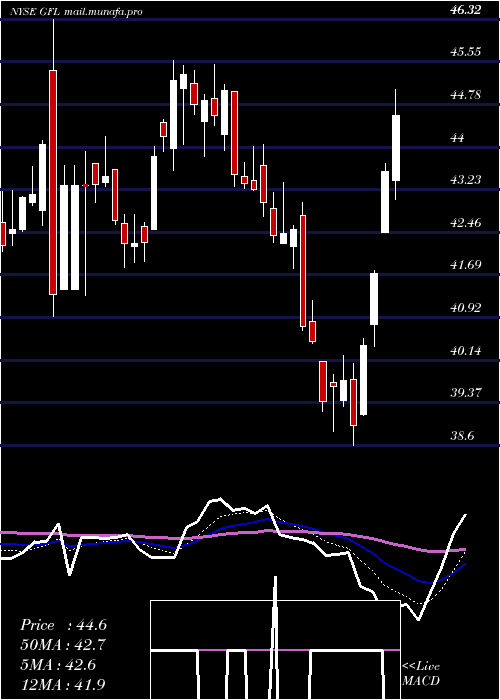Click the 46.32 price axis label
Viewport: 500px width, 700px height.
tap(466, 9)
